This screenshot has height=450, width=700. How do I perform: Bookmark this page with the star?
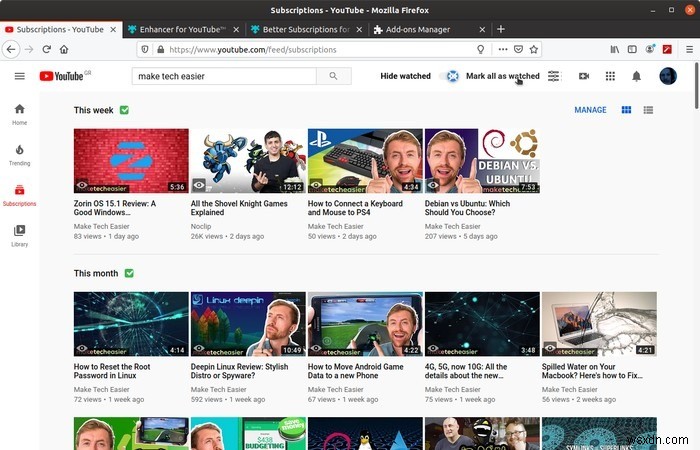533,50
